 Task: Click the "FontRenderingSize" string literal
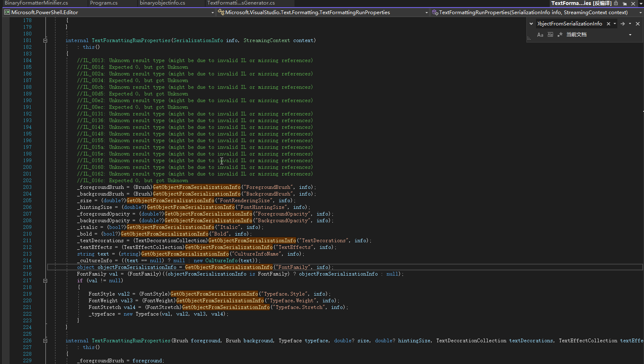245,201
